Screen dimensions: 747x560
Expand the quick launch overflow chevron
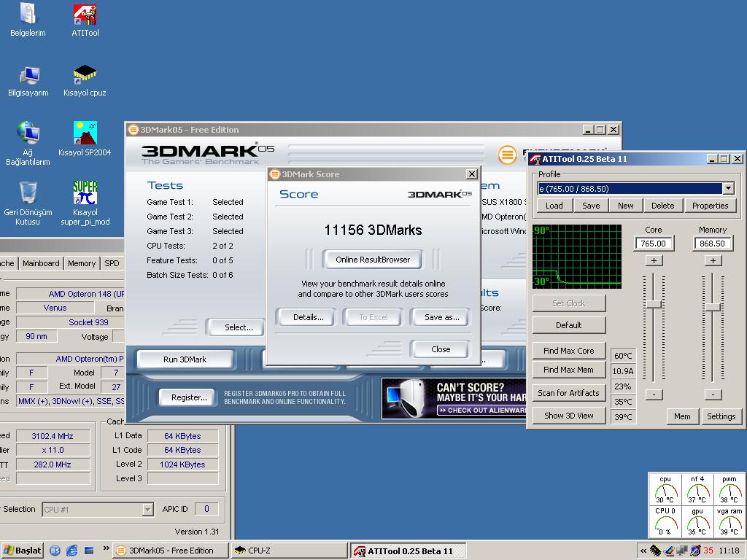click(106, 548)
